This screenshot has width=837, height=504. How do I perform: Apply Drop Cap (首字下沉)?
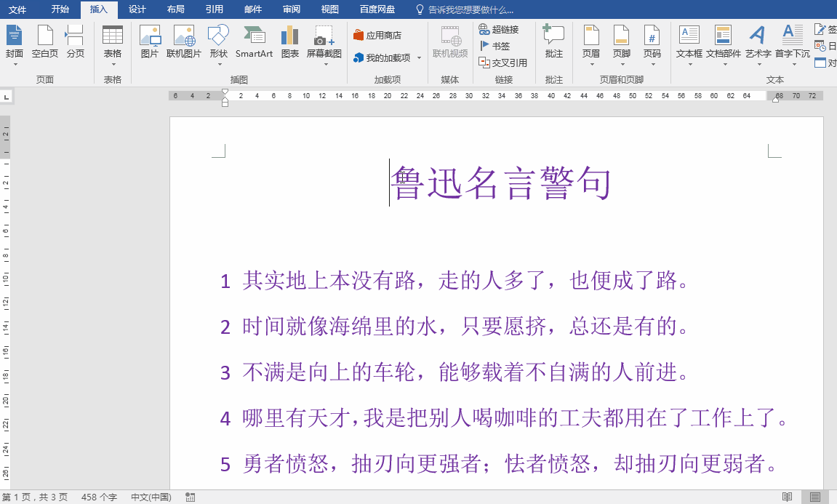tap(793, 43)
